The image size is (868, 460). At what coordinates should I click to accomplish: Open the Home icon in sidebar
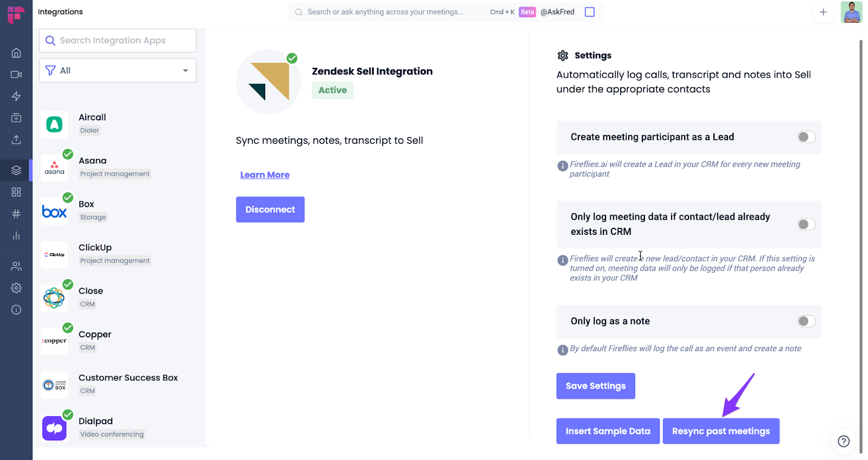coord(16,53)
